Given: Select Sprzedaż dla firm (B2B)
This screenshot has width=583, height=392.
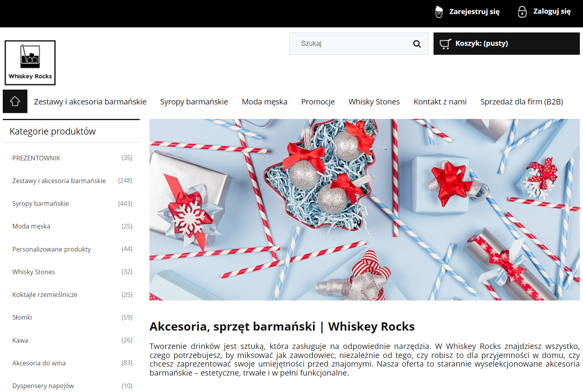Looking at the screenshot, I should click(522, 101).
